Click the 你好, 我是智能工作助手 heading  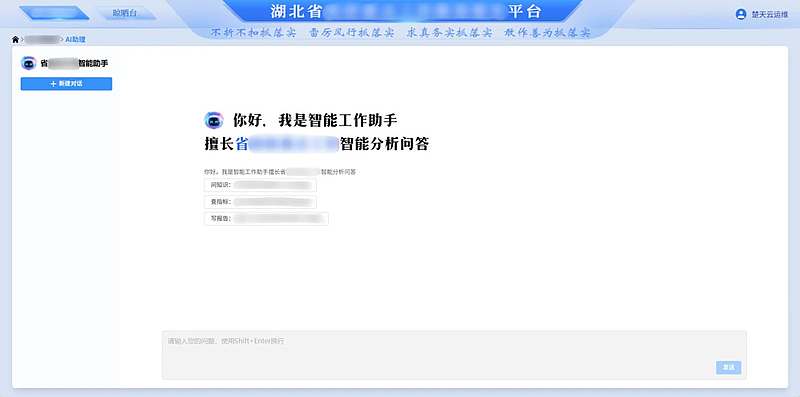(315, 120)
